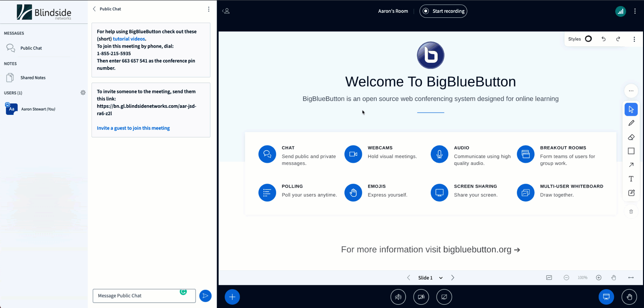Image resolution: width=644 pixels, height=308 pixels.
Task: Go to previous slide
Action: click(x=409, y=278)
